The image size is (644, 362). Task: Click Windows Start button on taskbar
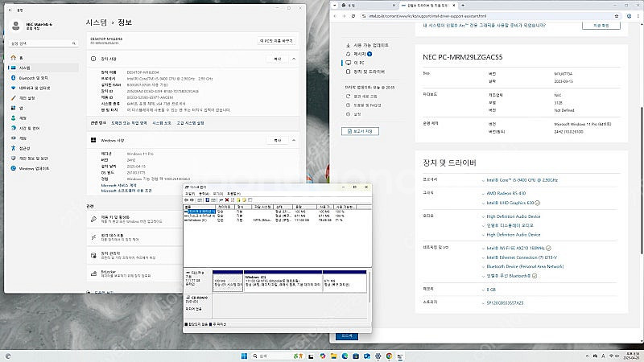click(x=244, y=356)
